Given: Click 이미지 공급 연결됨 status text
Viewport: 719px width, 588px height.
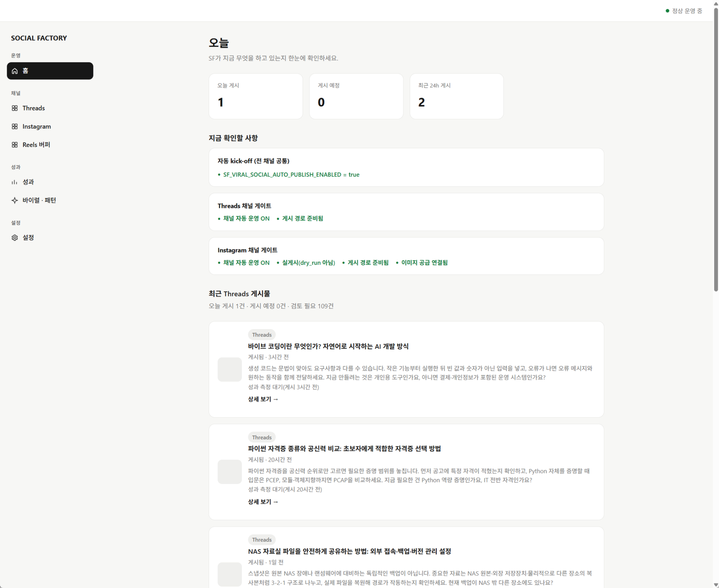Looking at the screenshot, I should point(424,263).
